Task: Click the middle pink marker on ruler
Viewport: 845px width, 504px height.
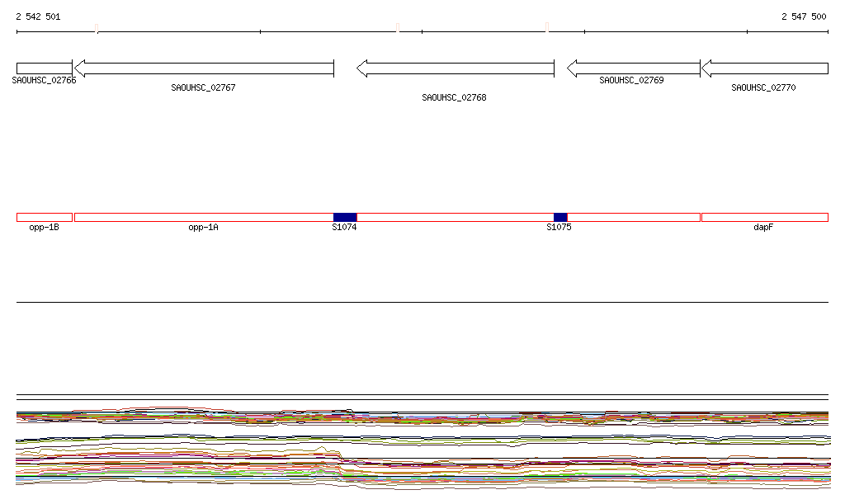Action: point(398,27)
